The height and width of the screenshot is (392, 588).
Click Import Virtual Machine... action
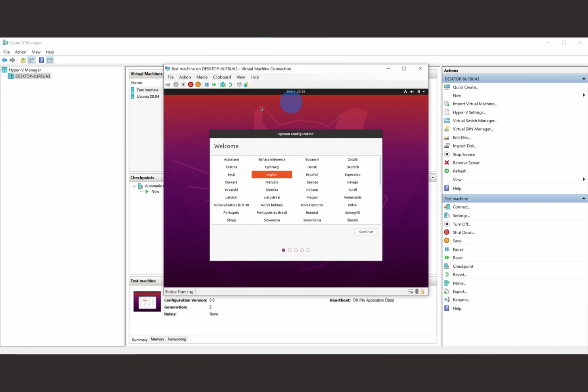(474, 104)
